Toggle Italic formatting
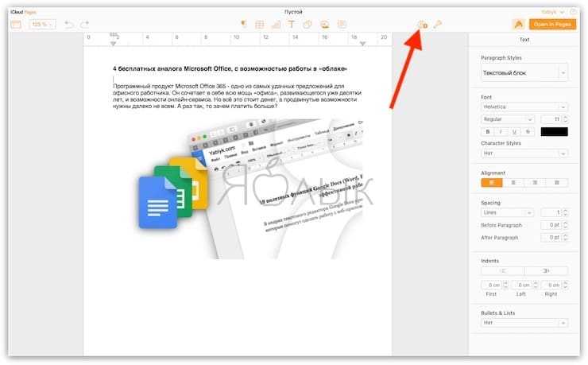 coord(501,132)
